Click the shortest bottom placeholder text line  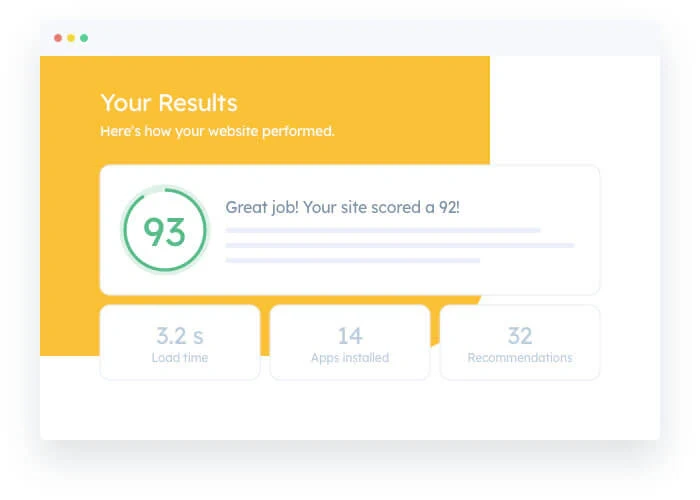tap(353, 260)
